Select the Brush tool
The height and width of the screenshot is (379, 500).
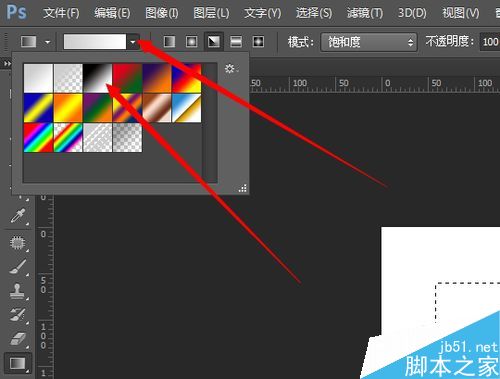17,267
